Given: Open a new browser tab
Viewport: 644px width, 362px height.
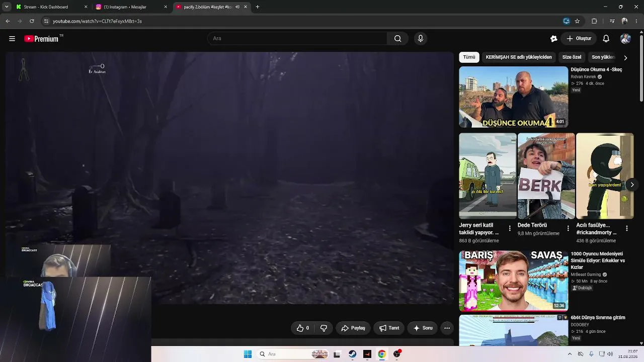Looking at the screenshot, I should pos(258,7).
